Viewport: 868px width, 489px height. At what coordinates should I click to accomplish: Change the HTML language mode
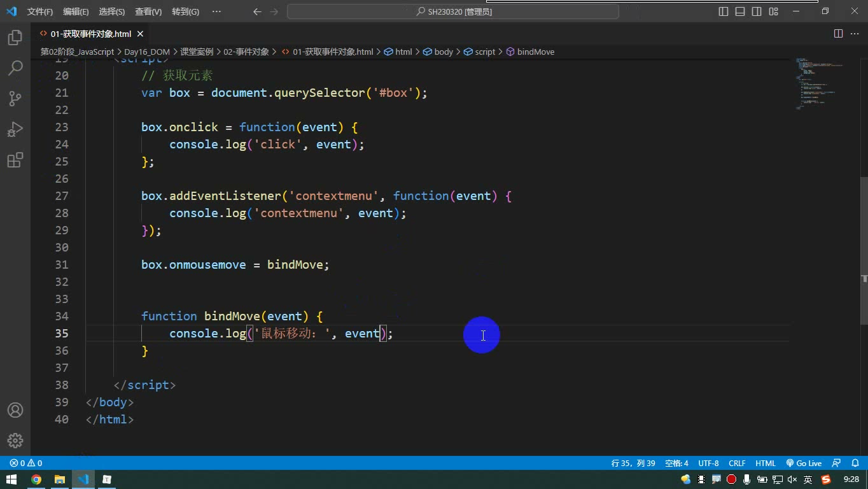(x=766, y=464)
